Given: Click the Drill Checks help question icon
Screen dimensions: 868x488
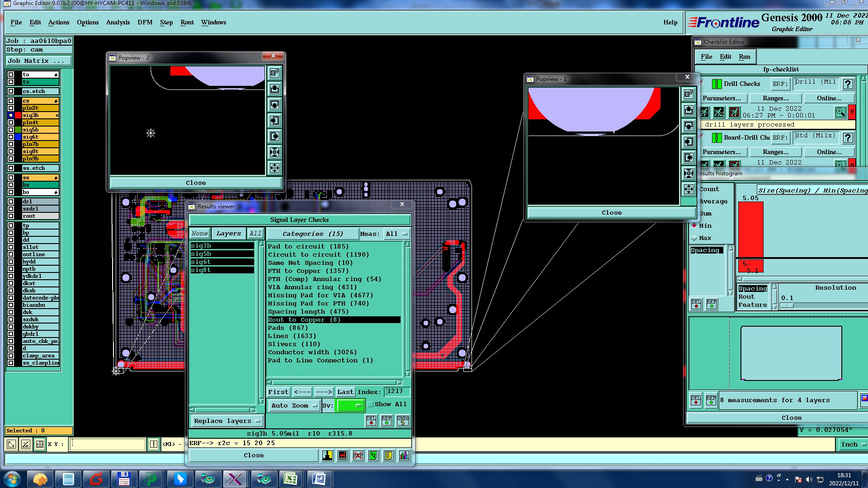Looking at the screenshot, I should 848,84.
